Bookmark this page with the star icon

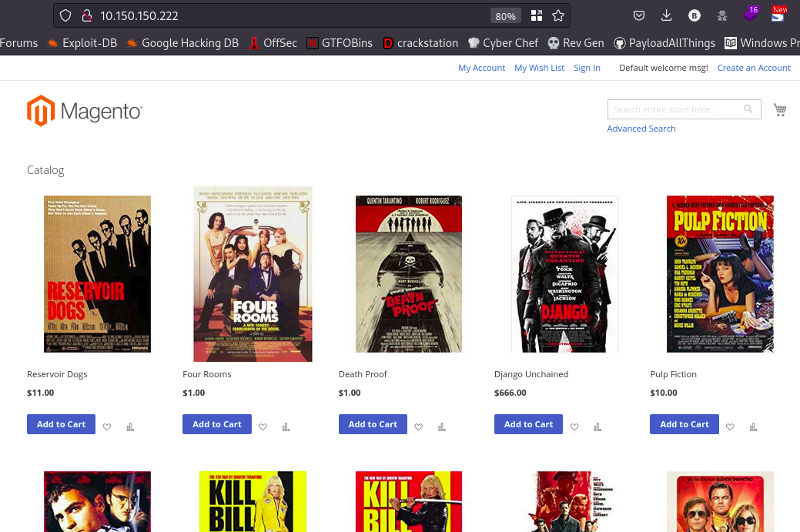pos(558,16)
